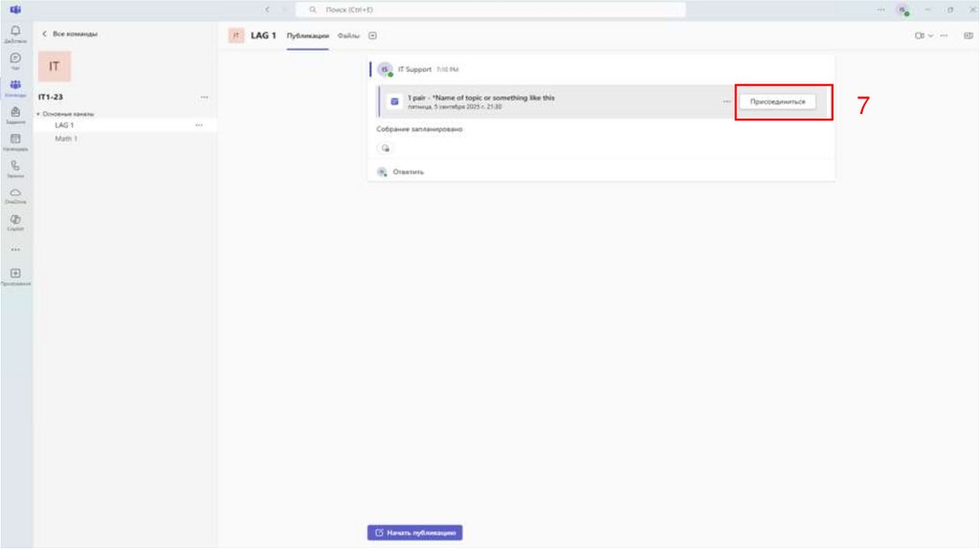
Task: Click the IT Support sender avatar
Action: tap(385, 69)
